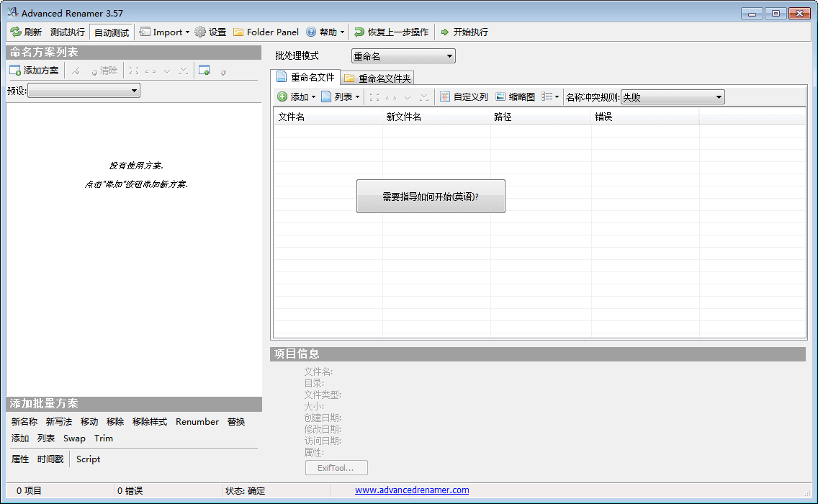Open the list view mode icon dropdown
This screenshot has width=818, height=504.
(x=550, y=97)
